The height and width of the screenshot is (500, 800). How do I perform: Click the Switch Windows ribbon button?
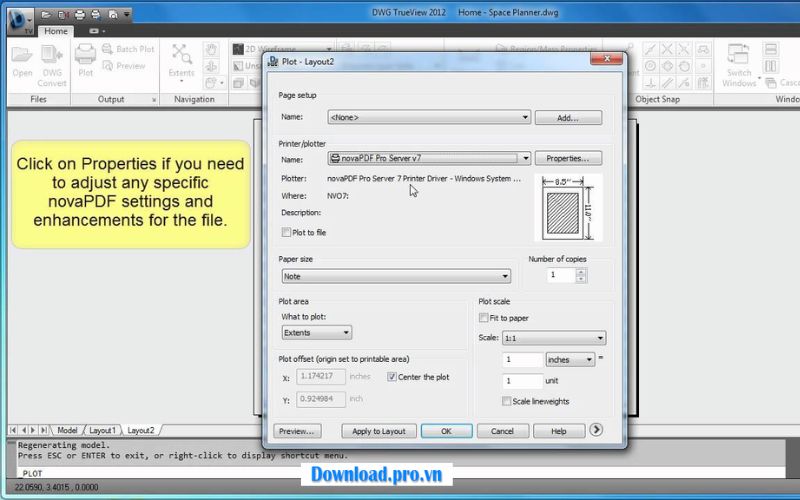(x=739, y=65)
